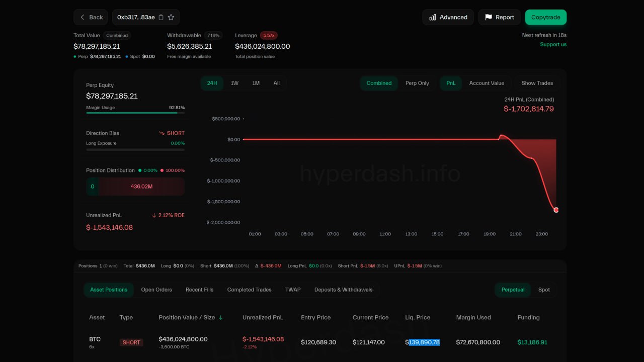The height and width of the screenshot is (362, 644).
Task: Copy the wallet address with clipboard icon
Action: [x=161, y=17]
